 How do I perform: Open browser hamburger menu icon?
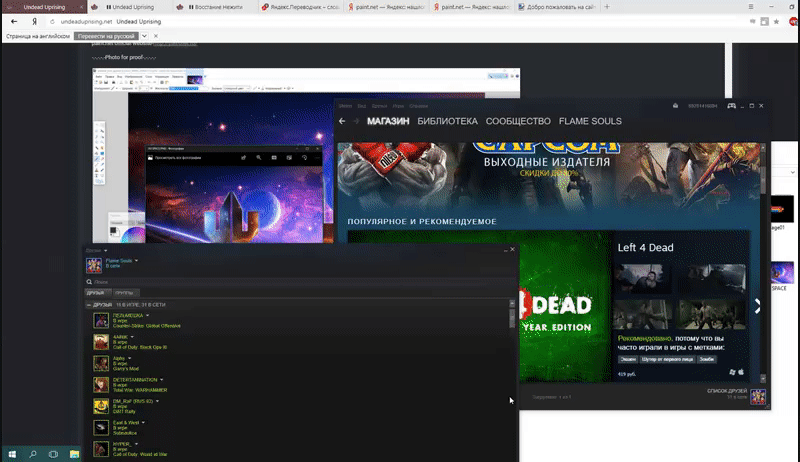751,7
